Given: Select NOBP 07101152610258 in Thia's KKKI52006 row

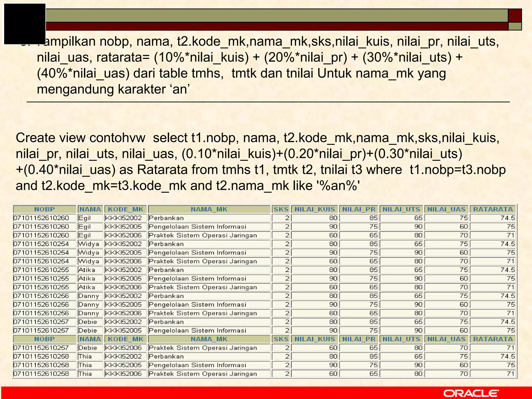Looking at the screenshot, I should [x=41, y=374].
